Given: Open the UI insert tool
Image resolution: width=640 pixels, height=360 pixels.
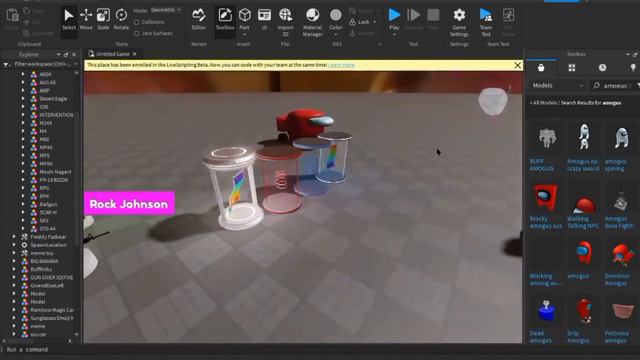Looking at the screenshot, I should click(264, 20).
